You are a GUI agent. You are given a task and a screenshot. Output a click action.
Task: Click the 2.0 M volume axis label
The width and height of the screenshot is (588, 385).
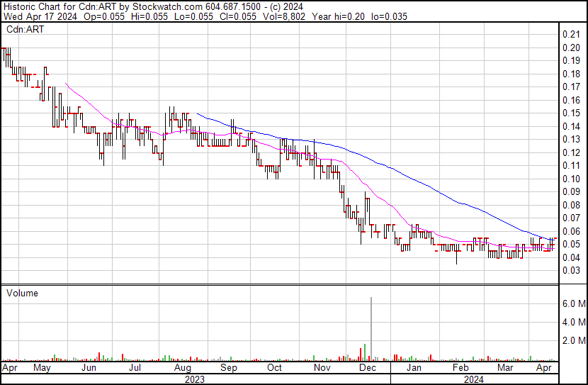coord(573,341)
